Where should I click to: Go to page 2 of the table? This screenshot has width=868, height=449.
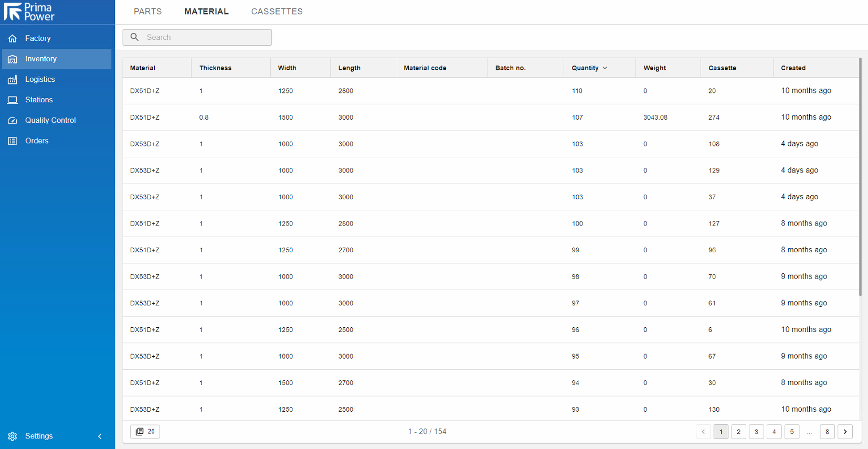coord(738,432)
